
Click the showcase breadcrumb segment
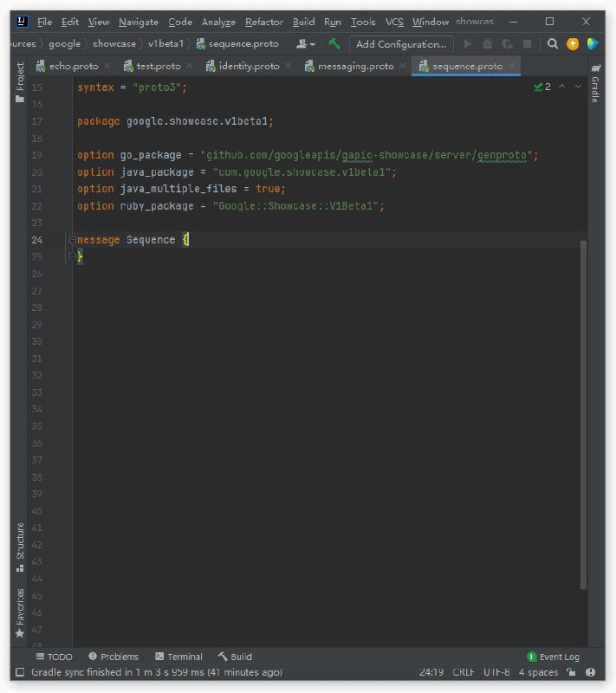(114, 44)
